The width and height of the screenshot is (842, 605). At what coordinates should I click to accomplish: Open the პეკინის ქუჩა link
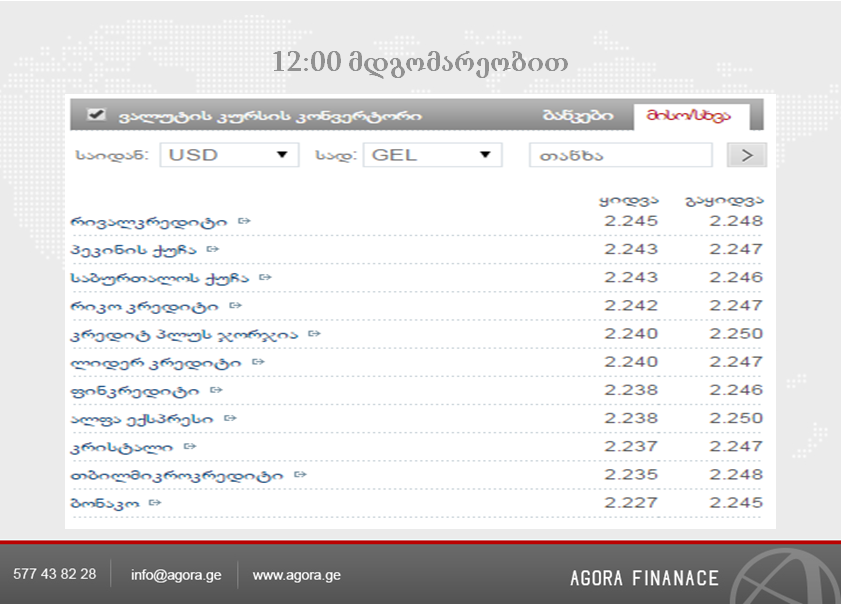coord(134,250)
